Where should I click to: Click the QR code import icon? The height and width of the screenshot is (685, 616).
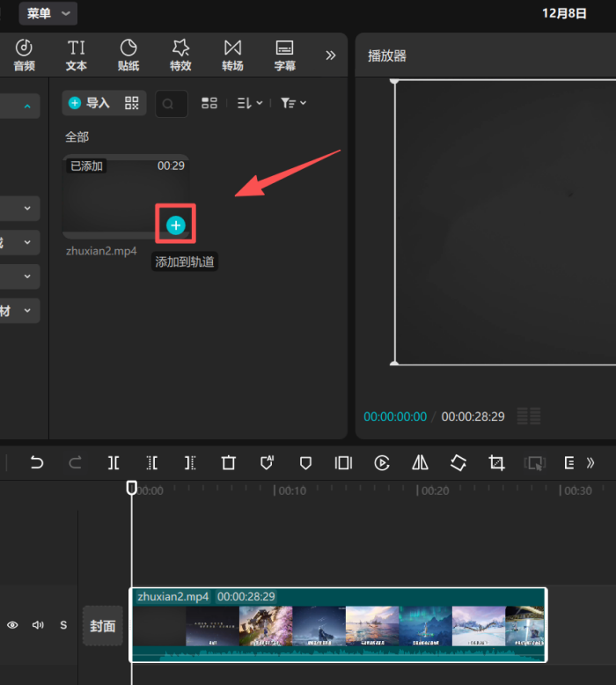tap(131, 103)
